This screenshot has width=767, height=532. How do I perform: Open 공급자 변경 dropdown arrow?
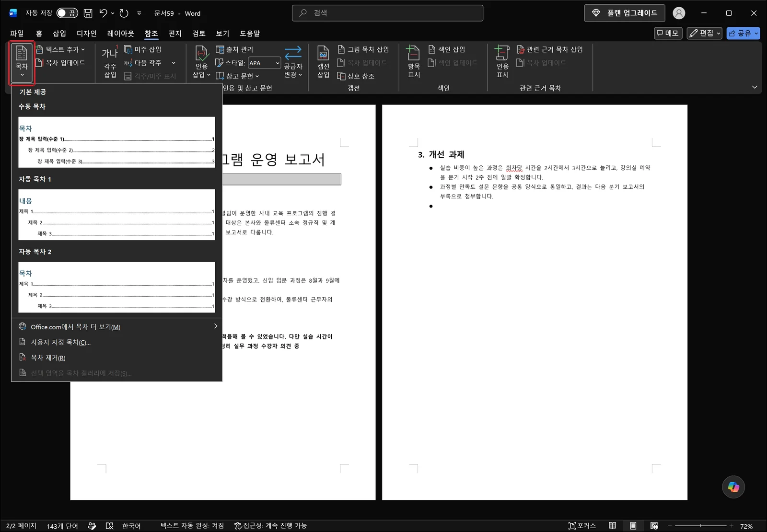(300, 75)
